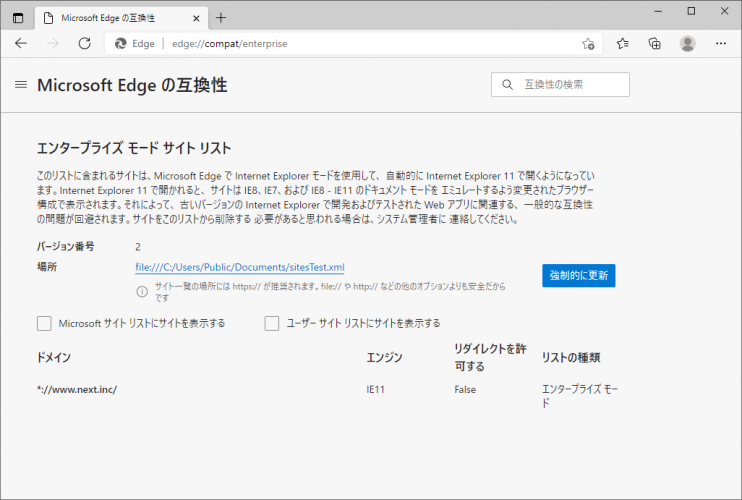The image size is (742, 500).
Task: Open the sitesTest.xml file link
Action: tap(240, 267)
